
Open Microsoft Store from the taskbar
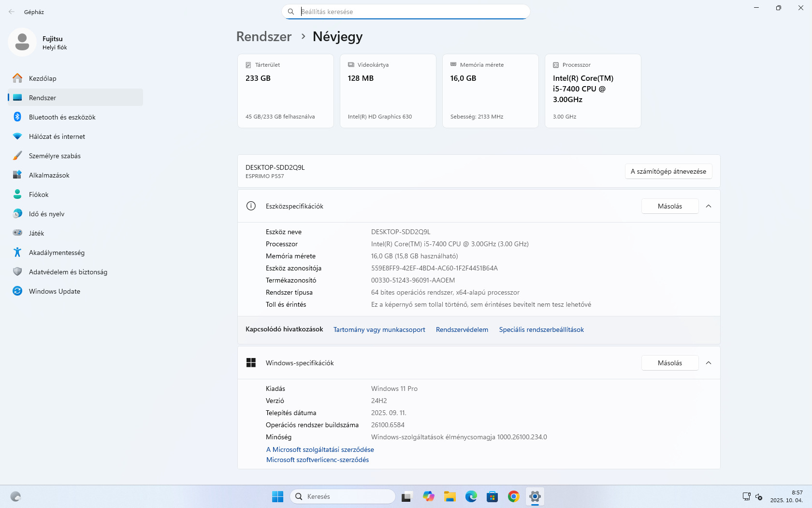493,496
